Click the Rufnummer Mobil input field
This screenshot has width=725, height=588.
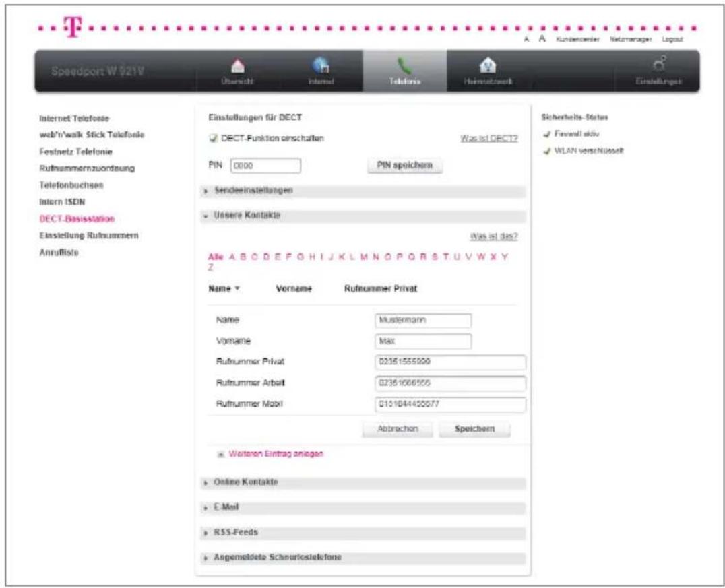pyautogui.click(x=450, y=405)
